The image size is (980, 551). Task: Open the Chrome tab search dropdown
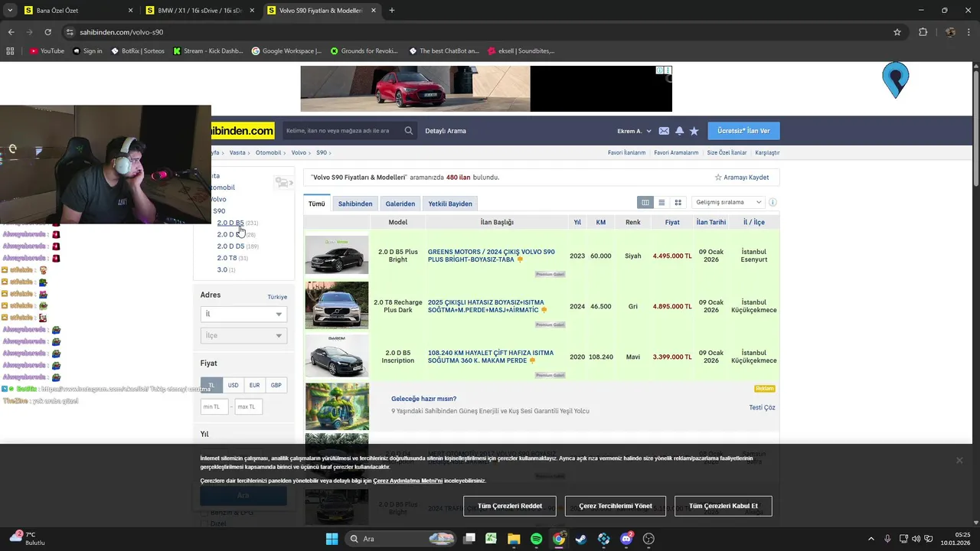click(10, 11)
